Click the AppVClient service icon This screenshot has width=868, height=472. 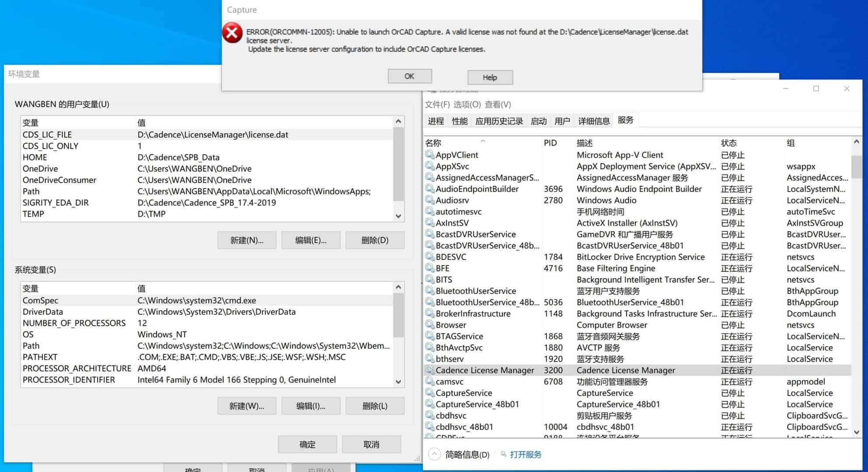[430, 155]
